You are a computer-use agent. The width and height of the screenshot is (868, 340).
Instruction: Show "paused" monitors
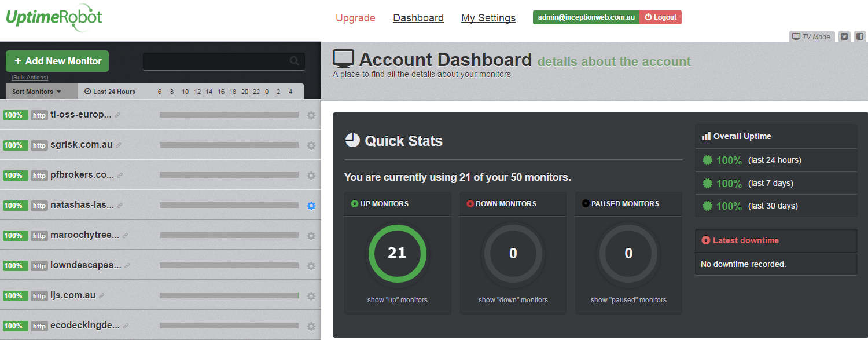point(628,300)
